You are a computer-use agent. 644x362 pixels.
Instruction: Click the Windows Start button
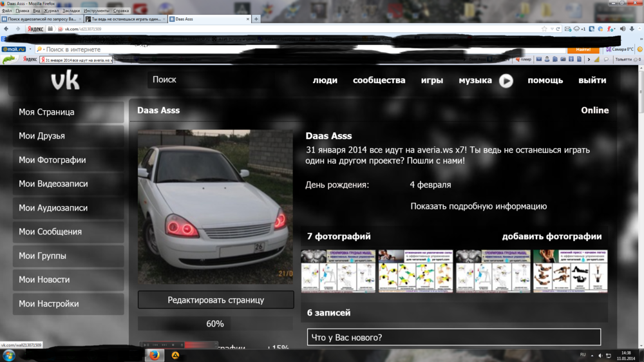[9, 355]
